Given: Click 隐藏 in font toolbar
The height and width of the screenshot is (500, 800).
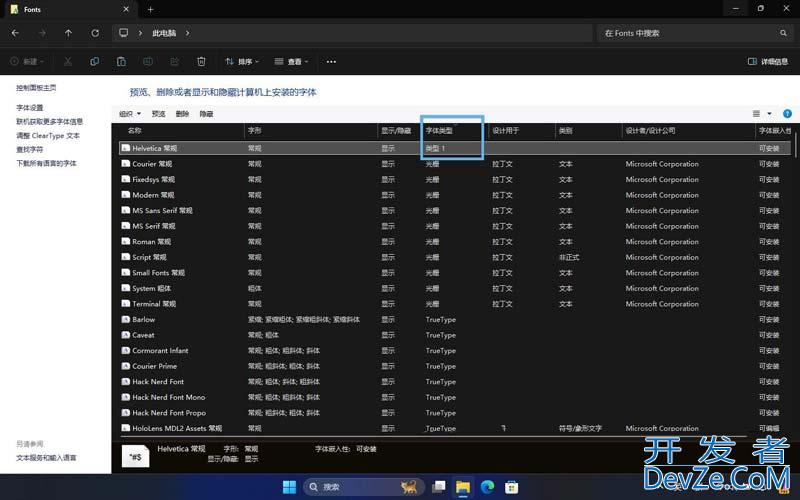Looking at the screenshot, I should tap(206, 114).
